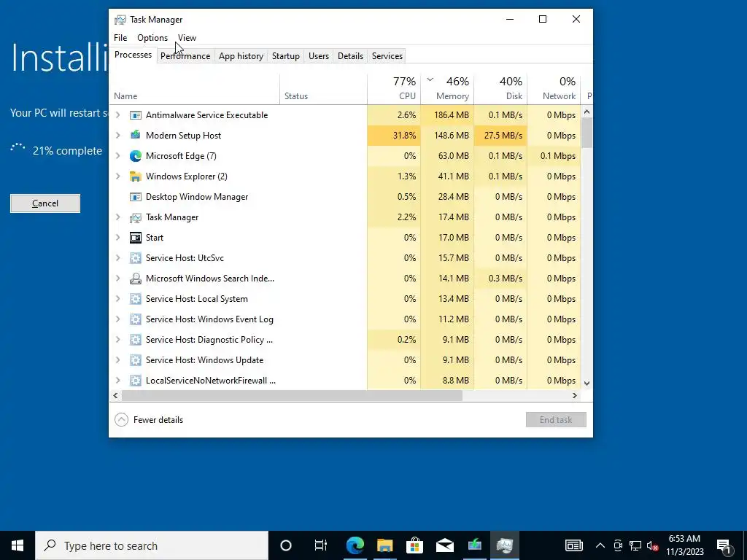Open Microsoft Store from the taskbar
The image size is (747, 560).
coord(414,545)
